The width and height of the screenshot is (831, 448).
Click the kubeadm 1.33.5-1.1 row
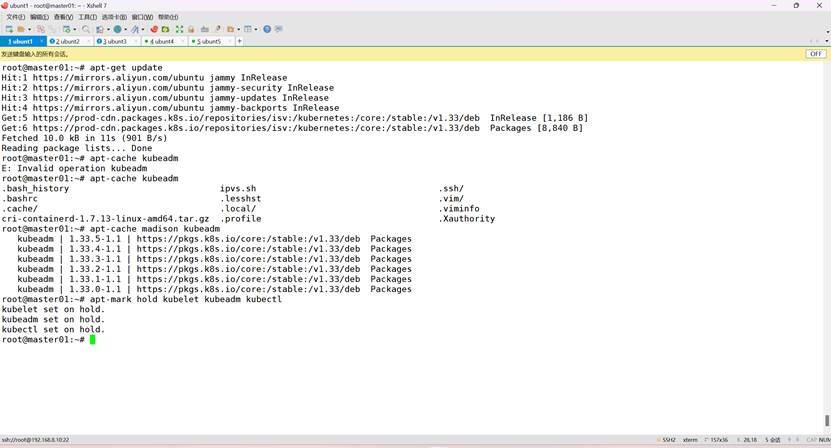click(214, 239)
